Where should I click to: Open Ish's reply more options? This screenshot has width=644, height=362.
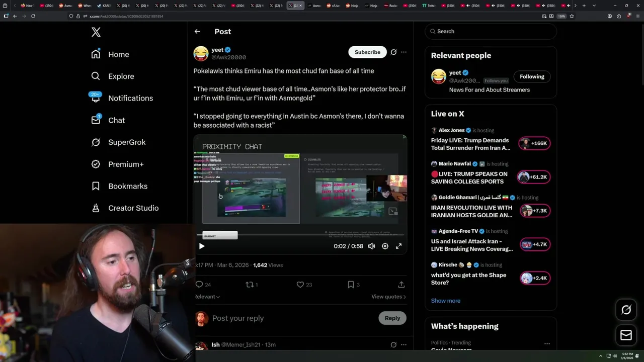click(x=404, y=345)
